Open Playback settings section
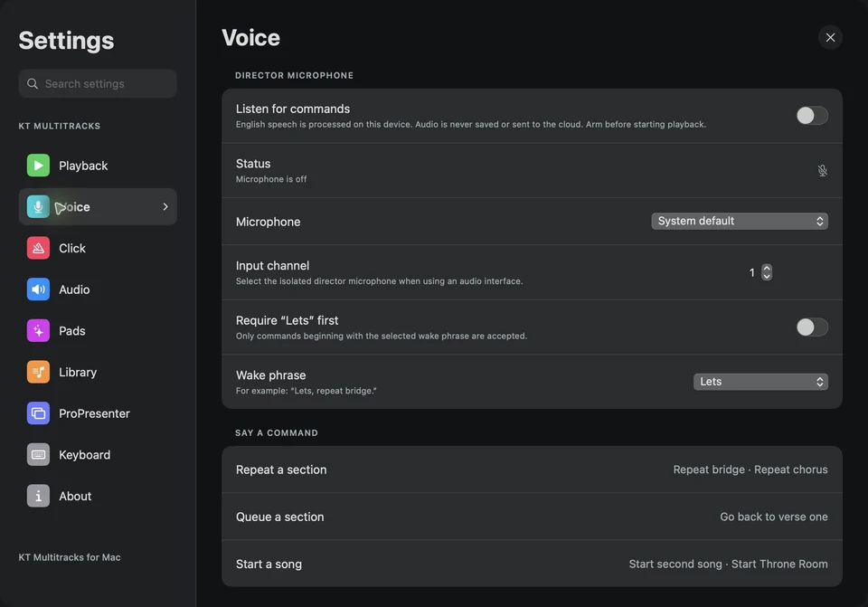Screen dimensions: 868x607 [98, 166]
